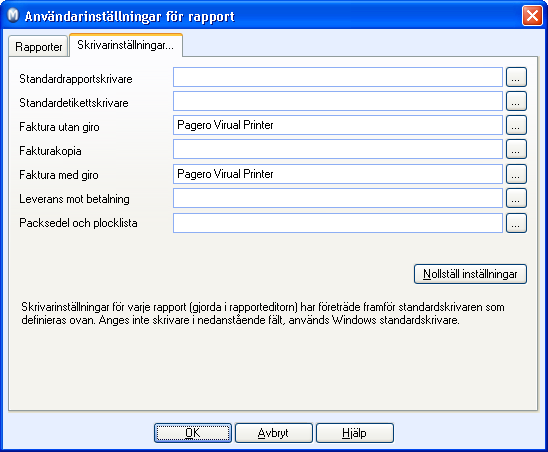Screen dimensions: 548x452
Task: Browse printers for Leverans mot betalning
Action: pos(516,198)
